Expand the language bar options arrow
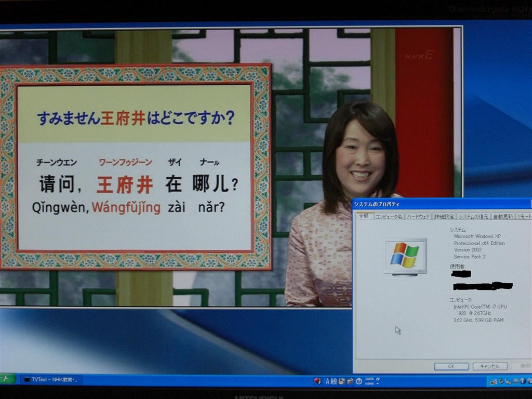Viewport: 532px width, 399px height. [x=378, y=383]
